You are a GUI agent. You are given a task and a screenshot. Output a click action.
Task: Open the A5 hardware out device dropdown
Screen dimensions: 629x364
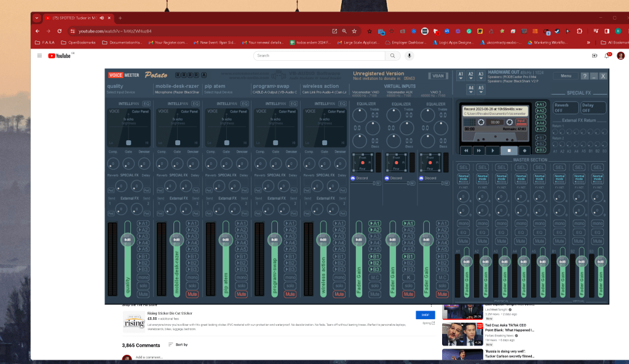click(481, 90)
